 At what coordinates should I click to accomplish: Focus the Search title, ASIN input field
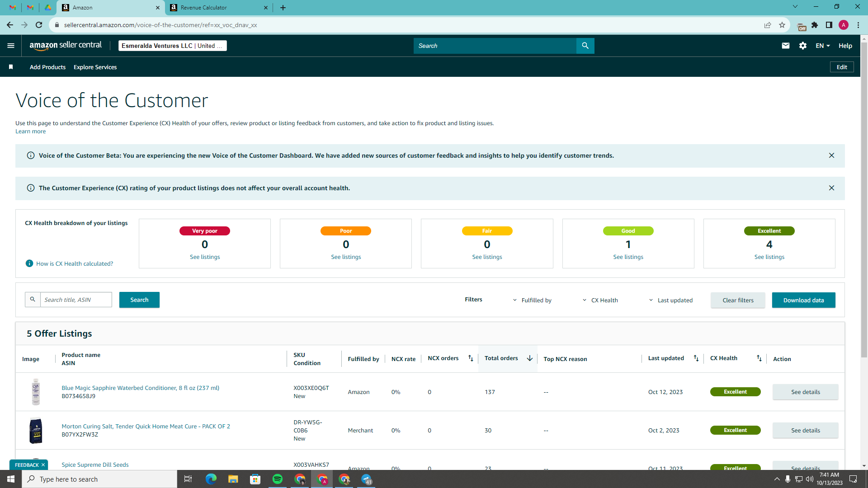point(76,300)
